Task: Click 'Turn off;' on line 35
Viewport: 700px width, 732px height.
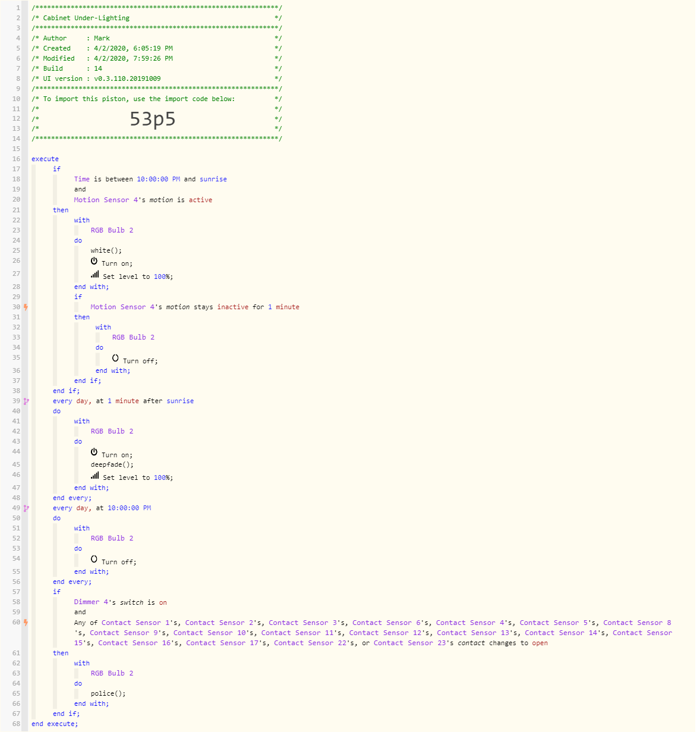Action: (140, 361)
